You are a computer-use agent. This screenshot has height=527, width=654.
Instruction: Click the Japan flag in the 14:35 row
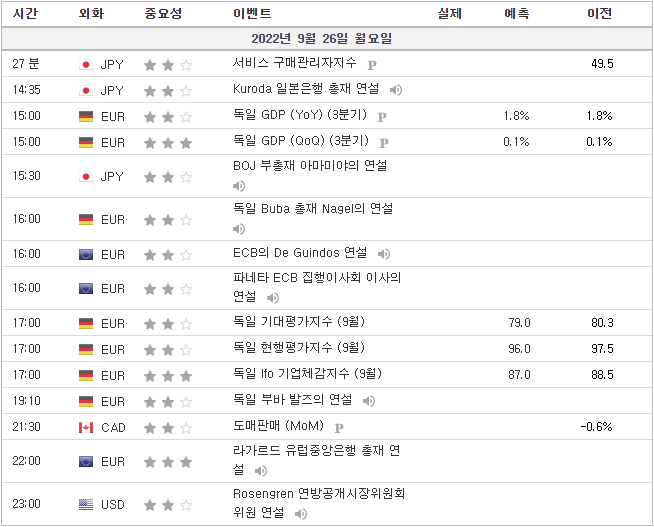point(86,90)
